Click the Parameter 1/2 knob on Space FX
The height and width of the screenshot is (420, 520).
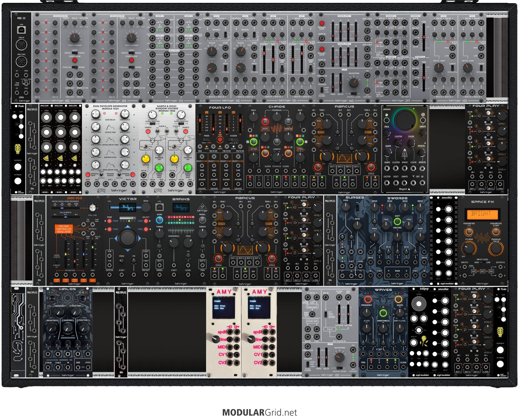click(469, 232)
